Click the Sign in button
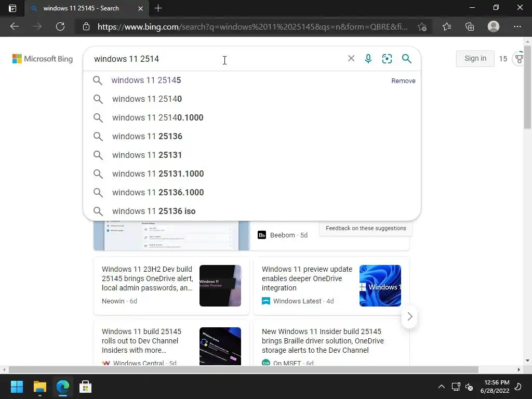This screenshot has height=399, width=532. (475, 58)
